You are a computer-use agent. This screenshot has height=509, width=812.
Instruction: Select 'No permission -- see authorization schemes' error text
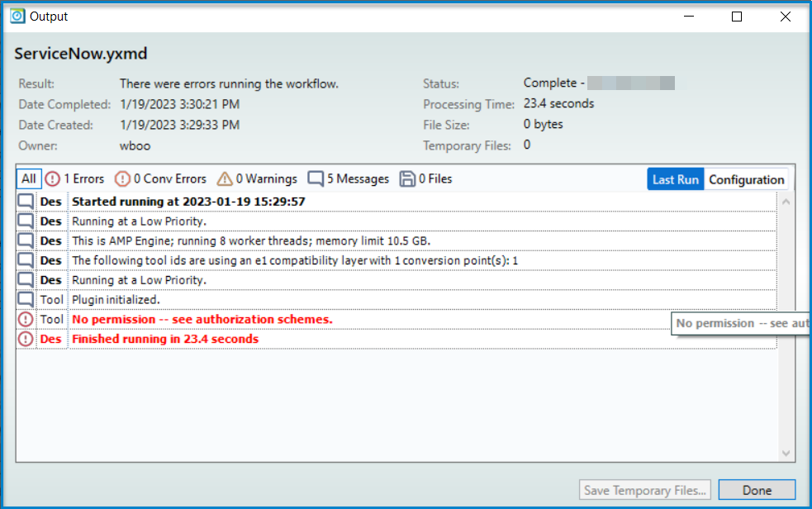[x=202, y=320]
